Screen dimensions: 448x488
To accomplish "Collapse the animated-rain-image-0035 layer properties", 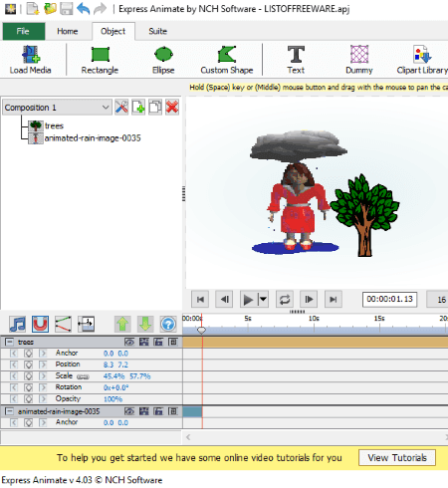I will coord(10,411).
